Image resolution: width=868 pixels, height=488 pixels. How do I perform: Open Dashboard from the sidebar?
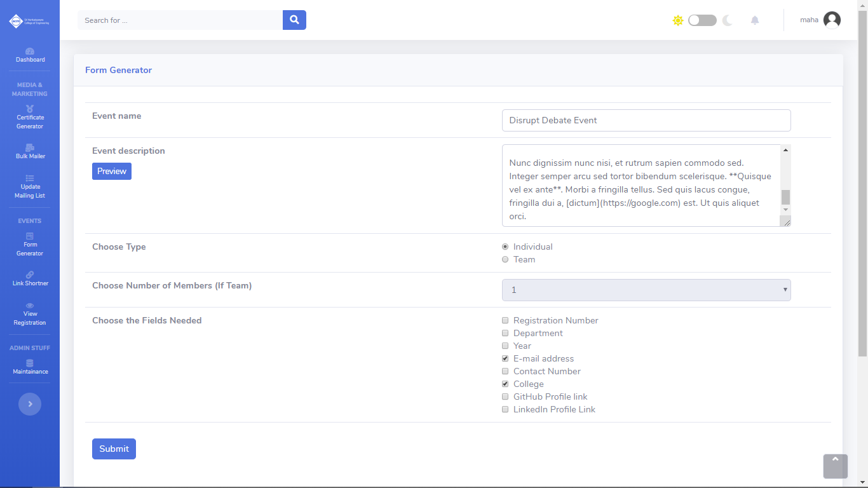[30, 55]
